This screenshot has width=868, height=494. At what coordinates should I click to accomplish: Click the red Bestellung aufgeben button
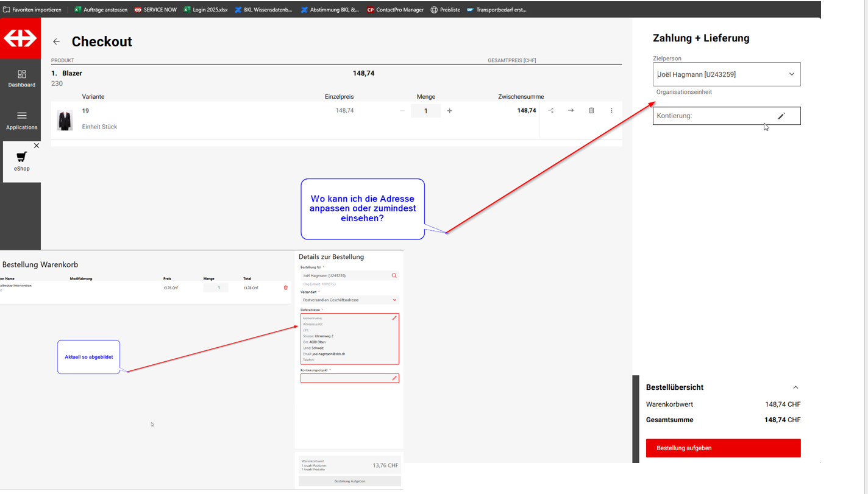coord(723,448)
